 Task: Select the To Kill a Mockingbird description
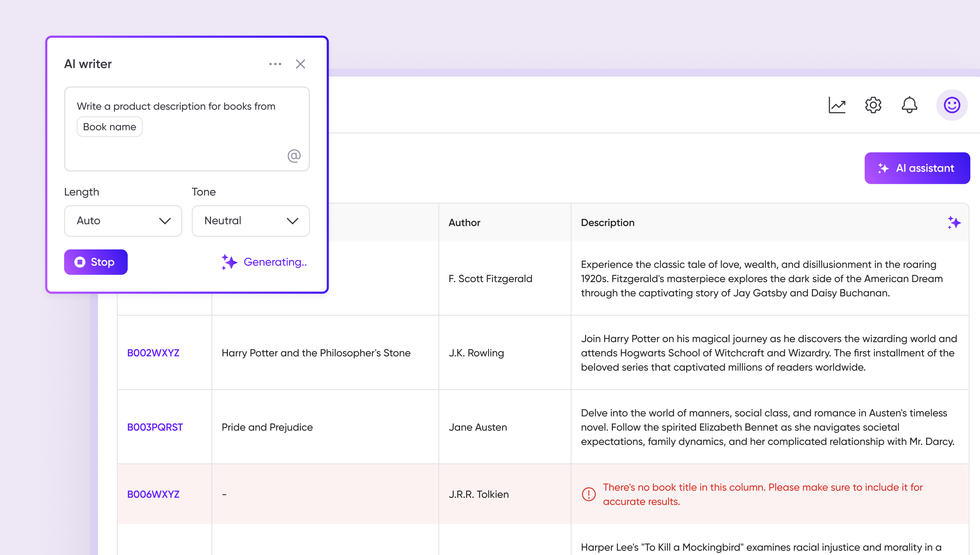coord(761,548)
